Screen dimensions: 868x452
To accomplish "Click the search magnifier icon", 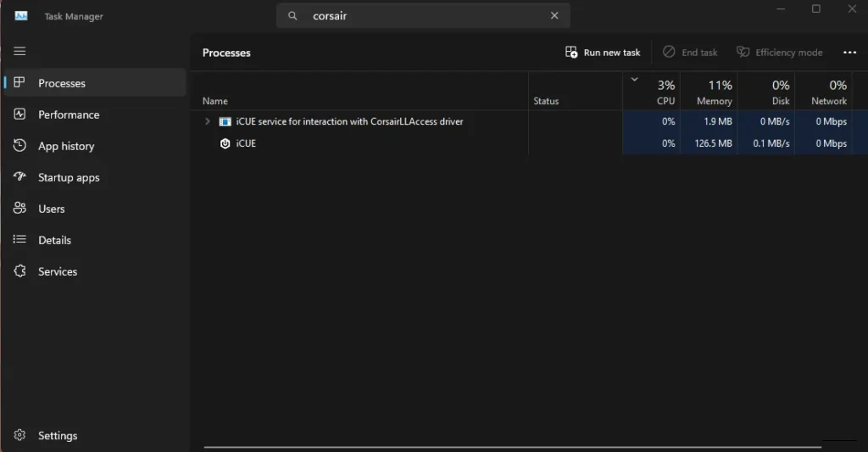I will click(x=292, y=15).
